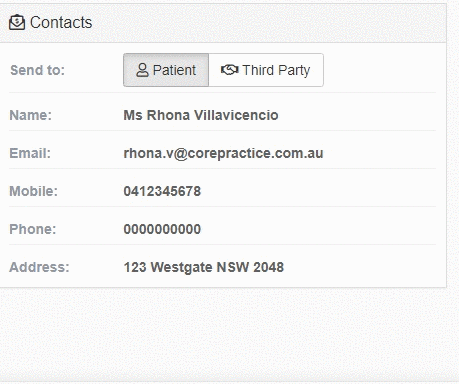This screenshot has width=459, height=384.
Task: Click the Patient button text
Action: click(174, 70)
